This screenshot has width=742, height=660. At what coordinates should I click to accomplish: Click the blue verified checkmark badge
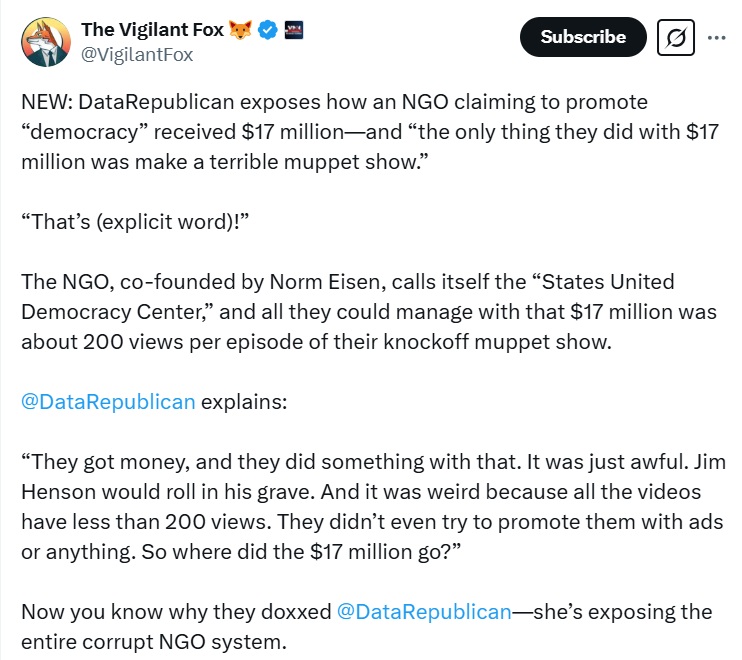[x=268, y=30]
